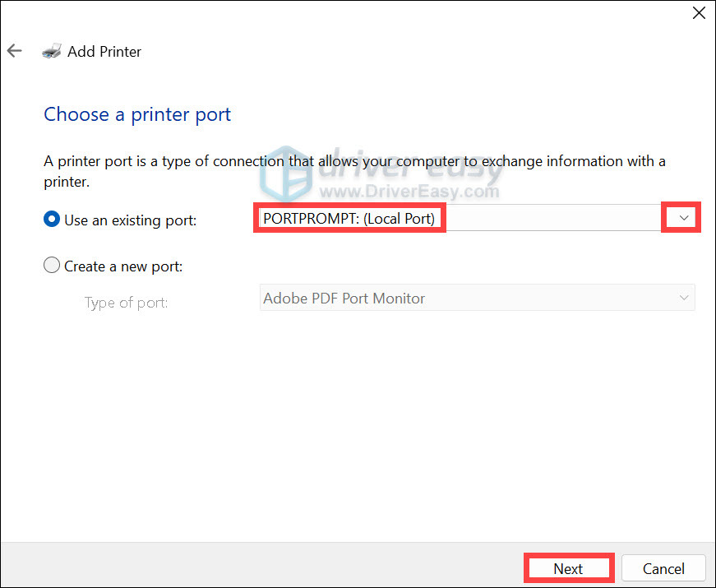Click the Add Printer title text
The image size is (716, 588).
[x=104, y=51]
